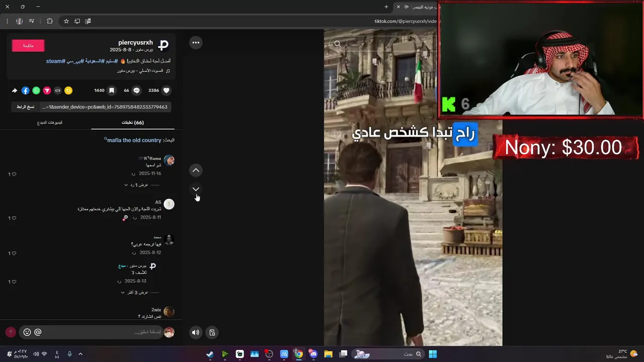Click reply under the 2025-8-12 comment
The image size is (644, 362).
pos(133,253)
